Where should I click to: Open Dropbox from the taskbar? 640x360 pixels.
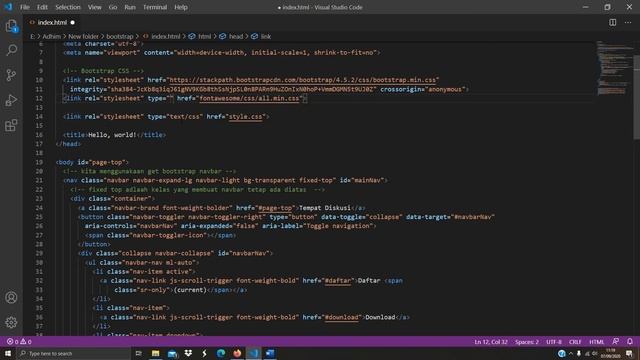[x=188, y=353]
